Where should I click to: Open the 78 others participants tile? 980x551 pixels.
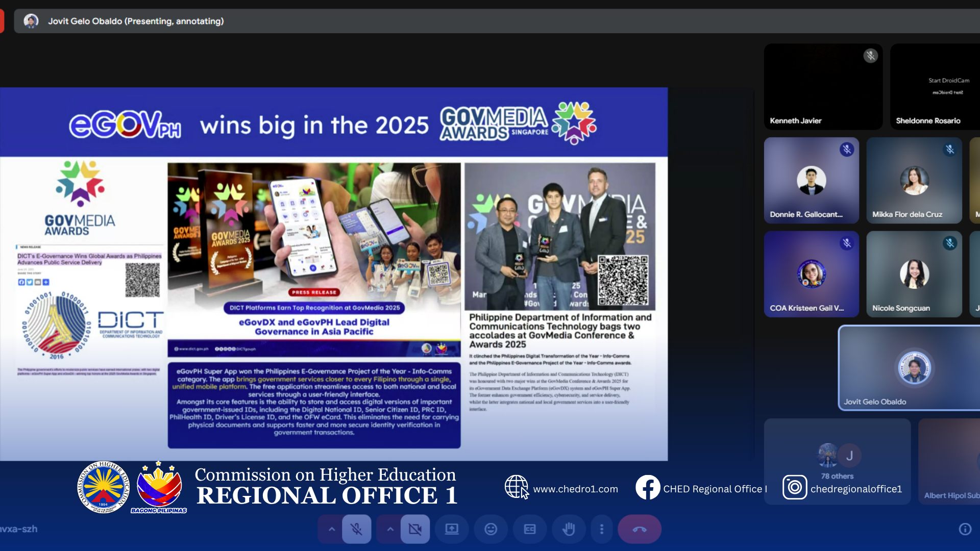837,462
